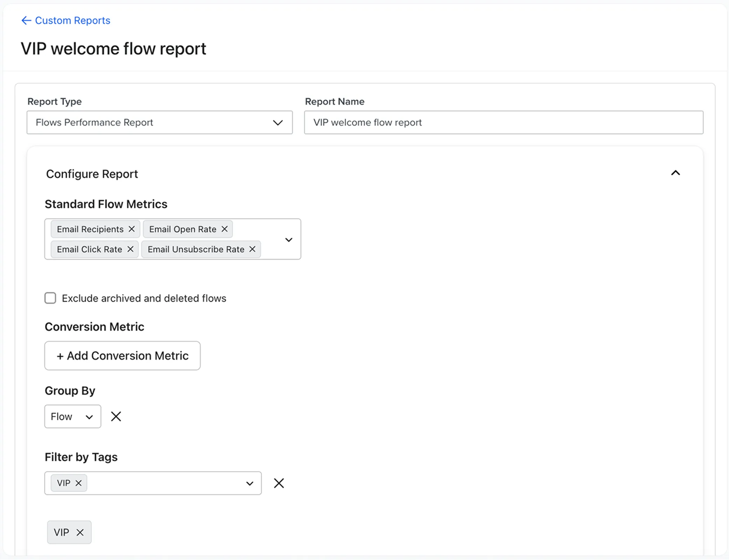The width and height of the screenshot is (729, 560).
Task: Check Exclude archived and deleted flows
Action: [50, 298]
